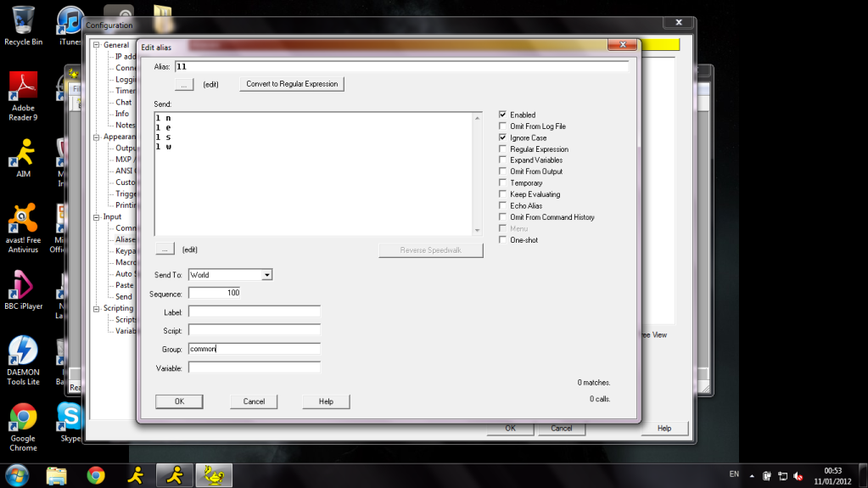The image size is (868, 488).
Task: Click Help in Configuration window
Action: (664, 429)
